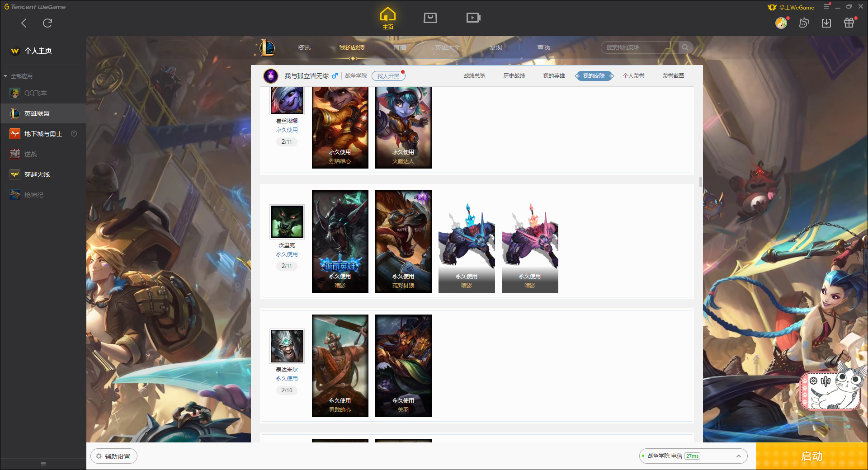
Task: Open the 查找 tab
Action: click(x=543, y=47)
